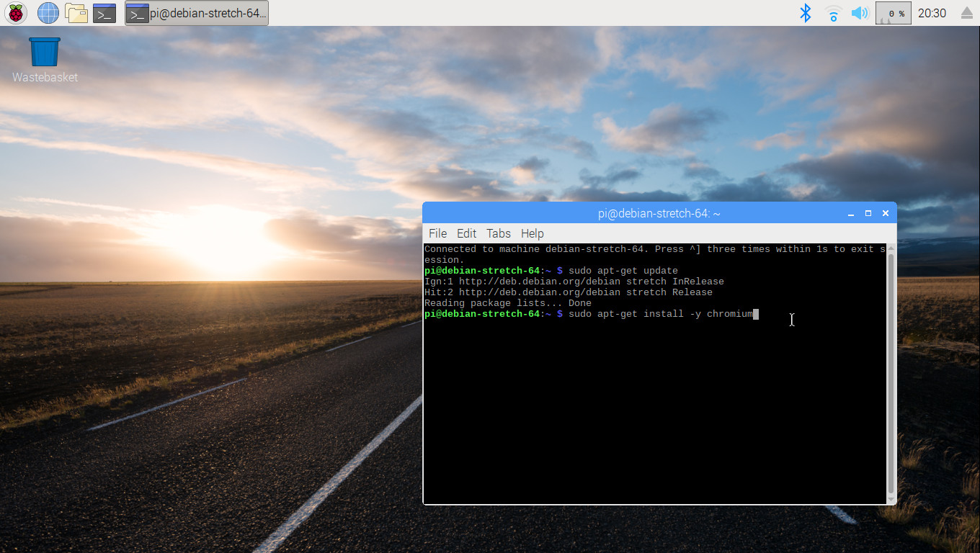This screenshot has width=980, height=553.
Task: Click the 20:30 panel clock
Action: click(932, 13)
